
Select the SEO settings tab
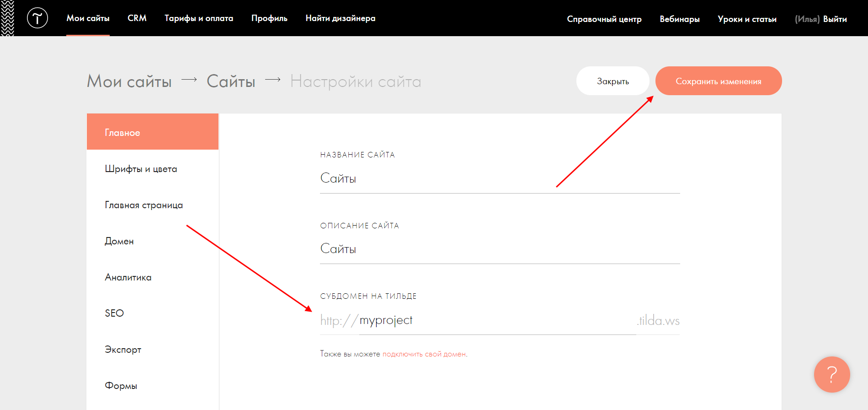coord(114,313)
